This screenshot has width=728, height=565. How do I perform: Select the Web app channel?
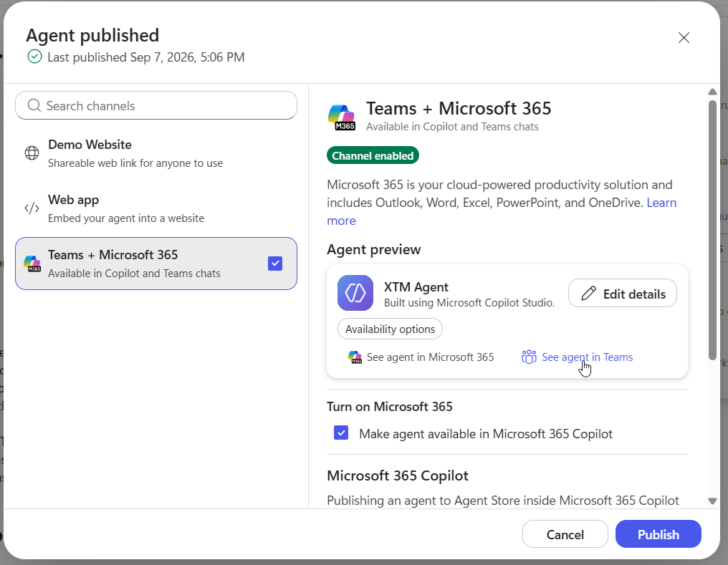(156, 208)
